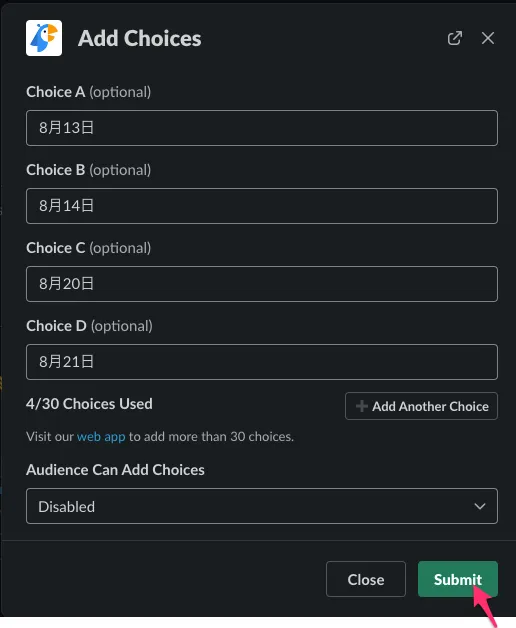Dismiss the Add Choices dialog with X
The height and width of the screenshot is (628, 516).
click(488, 38)
